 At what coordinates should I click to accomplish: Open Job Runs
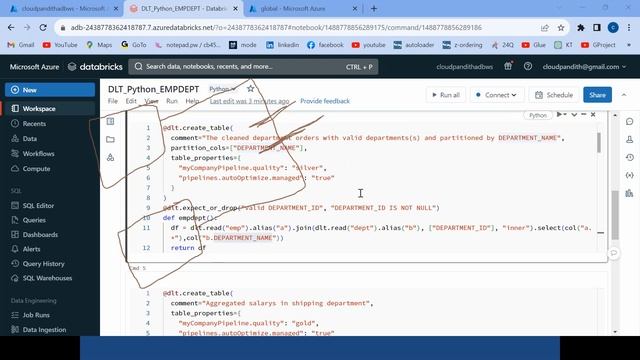[x=36, y=315]
